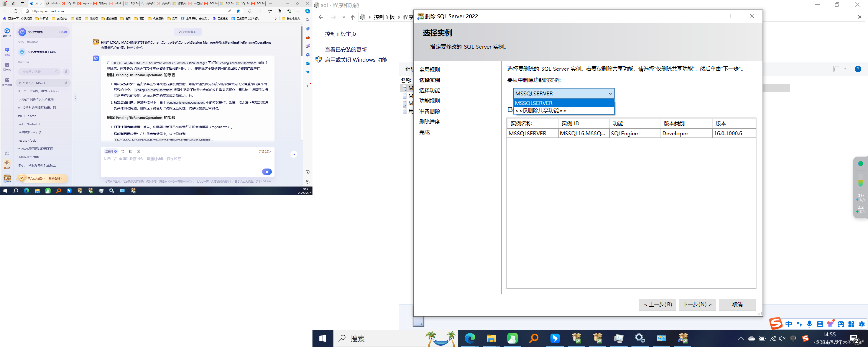The height and width of the screenshot is (347, 868).
Task: Click the 下一步(N) button
Action: pyautogui.click(x=697, y=304)
